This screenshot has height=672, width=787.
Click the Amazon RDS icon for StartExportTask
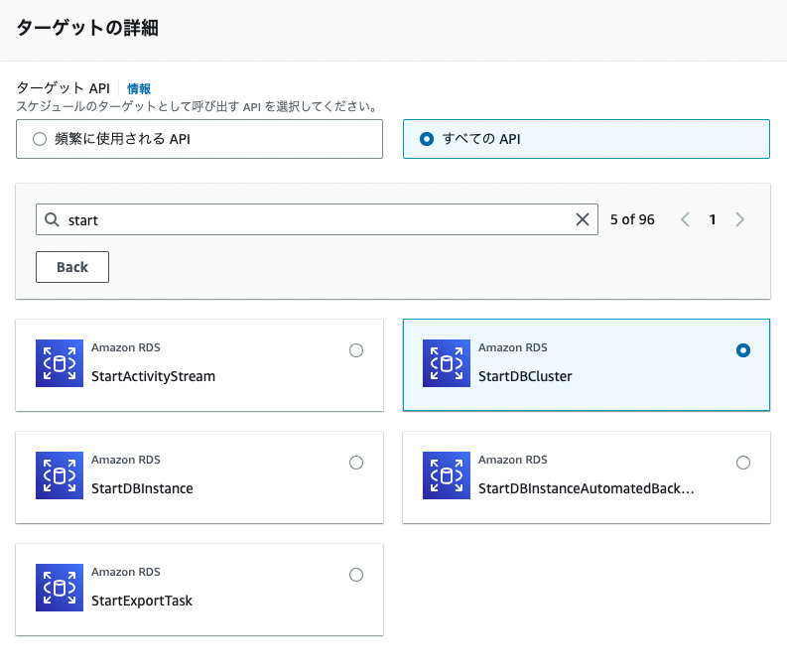point(60,588)
